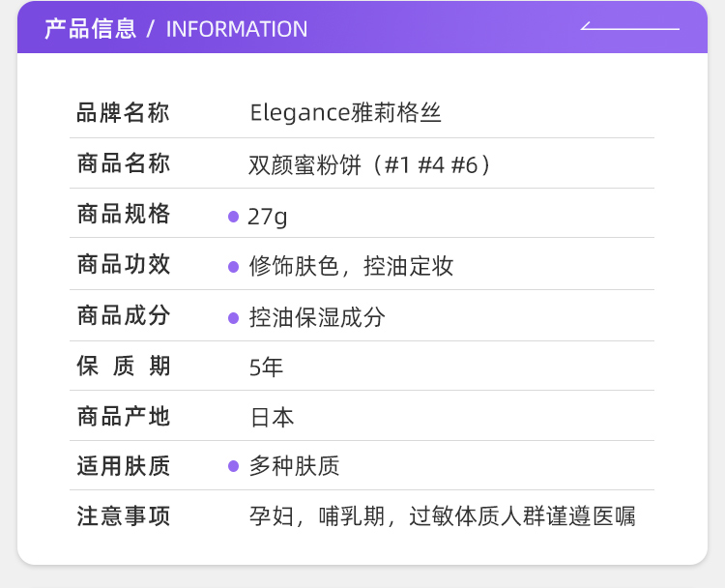
Task: Click the 适用肤质 label
Action: pos(124,466)
